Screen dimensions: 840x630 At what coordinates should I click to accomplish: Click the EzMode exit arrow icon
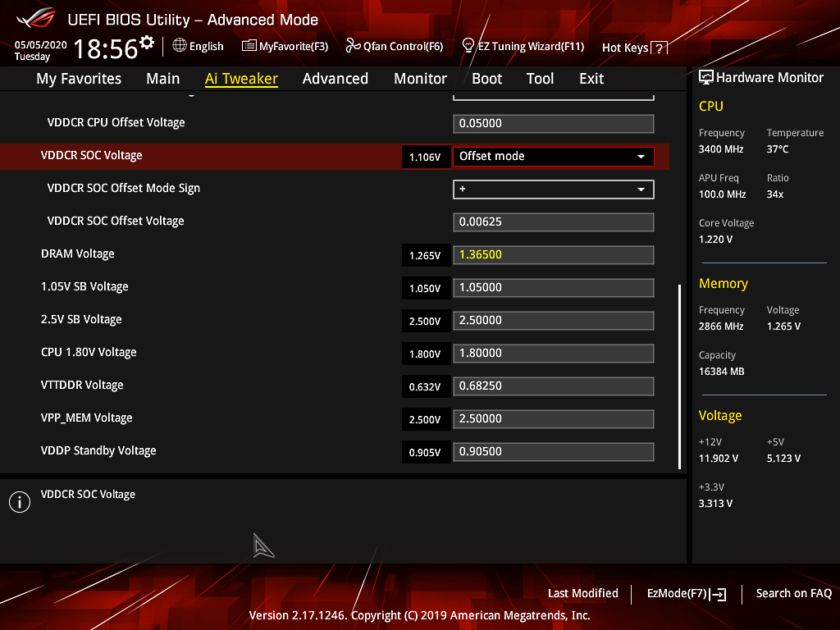point(718,594)
